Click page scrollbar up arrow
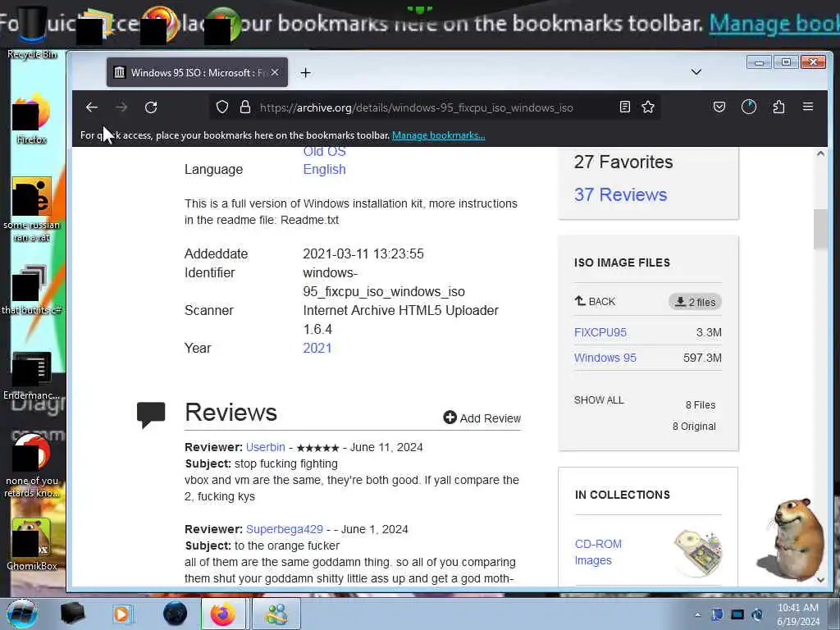Screen dimensions: 840x630 [x=820, y=153]
